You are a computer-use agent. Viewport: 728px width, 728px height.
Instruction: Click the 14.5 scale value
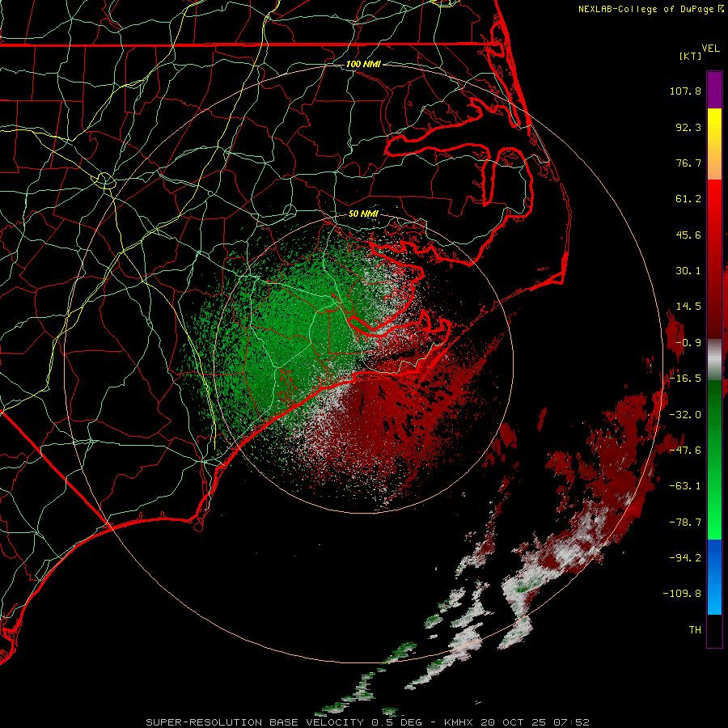[688, 307]
